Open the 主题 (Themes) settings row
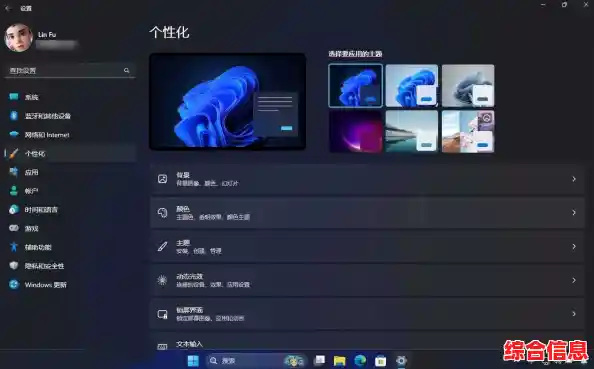Image resolution: width=594 pixels, height=369 pixels. click(367, 246)
